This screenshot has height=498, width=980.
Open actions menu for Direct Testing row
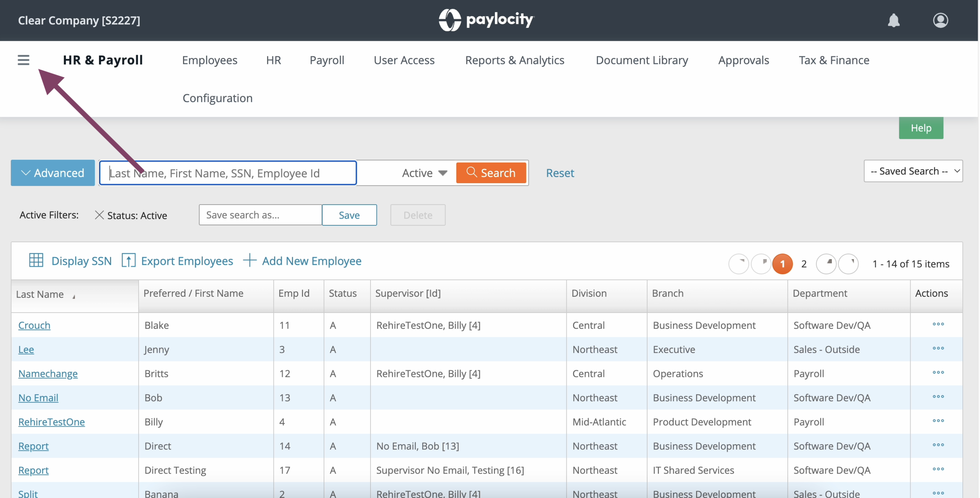tap(938, 469)
